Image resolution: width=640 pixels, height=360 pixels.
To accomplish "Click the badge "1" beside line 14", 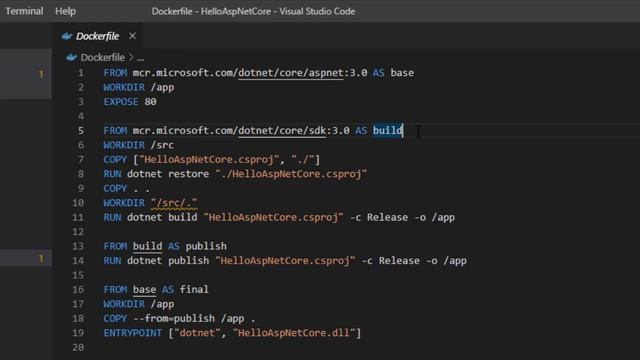I will tap(41, 258).
